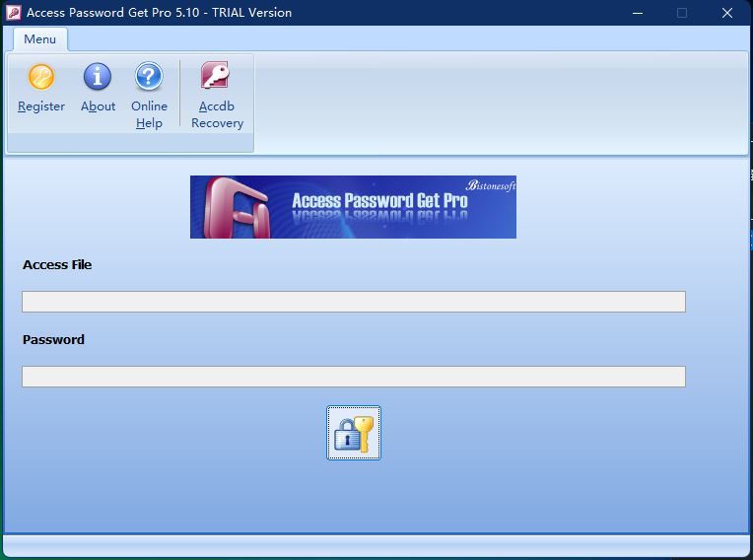The width and height of the screenshot is (753, 560).
Task: Launch the Accdb Recovery tool icon
Action: [215, 75]
